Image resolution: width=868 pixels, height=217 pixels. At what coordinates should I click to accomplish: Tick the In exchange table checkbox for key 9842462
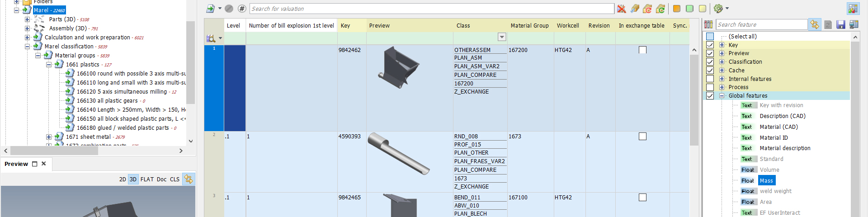642,50
